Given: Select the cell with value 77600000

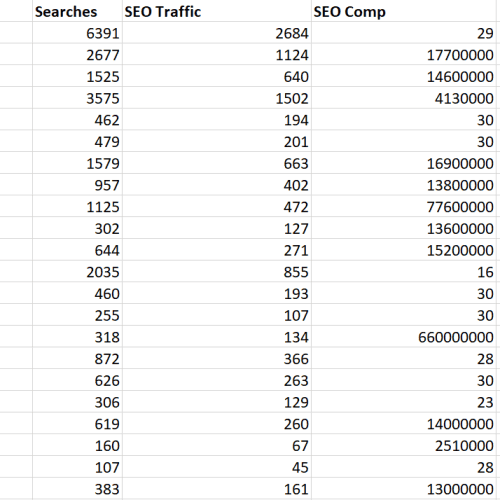Looking at the screenshot, I should [404, 206].
